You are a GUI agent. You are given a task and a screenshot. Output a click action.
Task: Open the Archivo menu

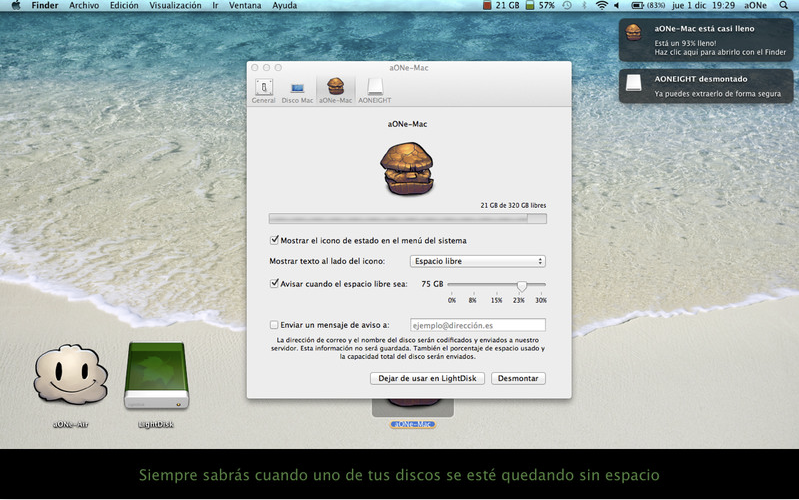pos(84,6)
